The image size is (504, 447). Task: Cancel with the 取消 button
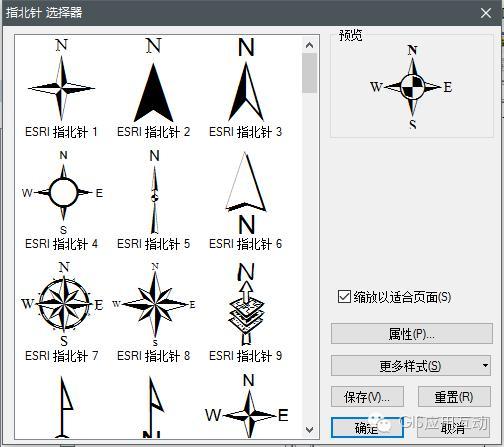coord(454,428)
